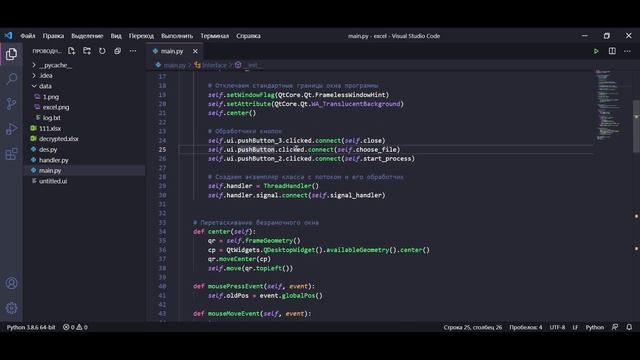Open the notifications bell in status bar

629,327
